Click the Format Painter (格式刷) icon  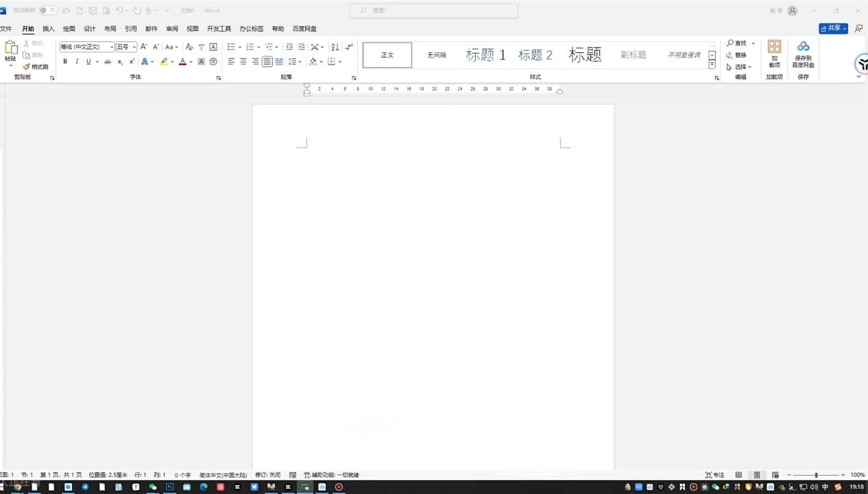click(x=36, y=67)
